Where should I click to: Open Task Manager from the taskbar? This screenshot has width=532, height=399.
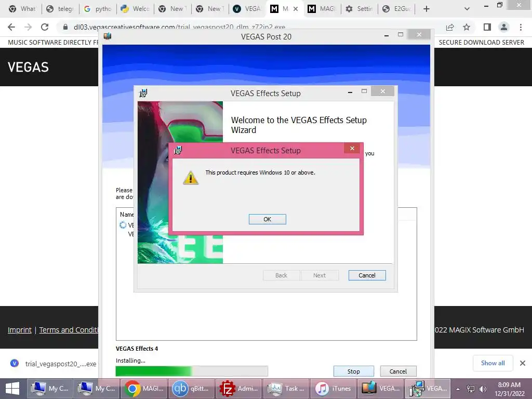point(286,389)
